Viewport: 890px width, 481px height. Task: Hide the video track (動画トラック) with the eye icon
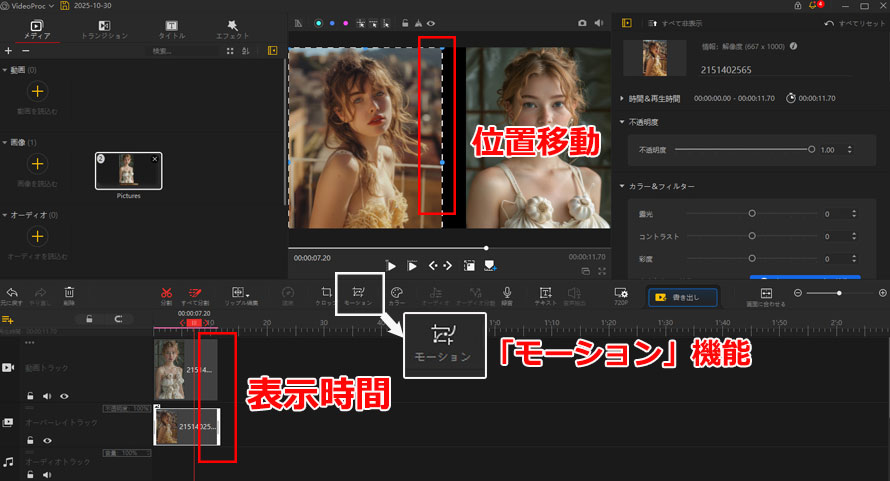coord(64,396)
